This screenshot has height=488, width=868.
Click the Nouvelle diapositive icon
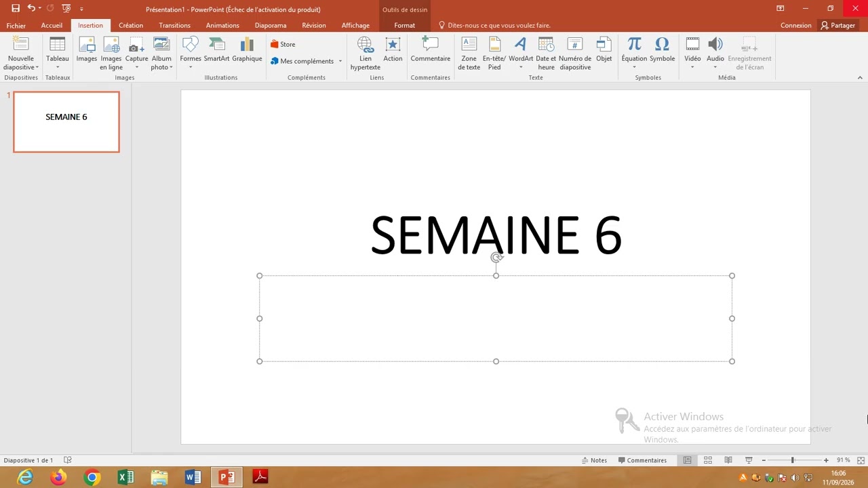click(x=21, y=44)
